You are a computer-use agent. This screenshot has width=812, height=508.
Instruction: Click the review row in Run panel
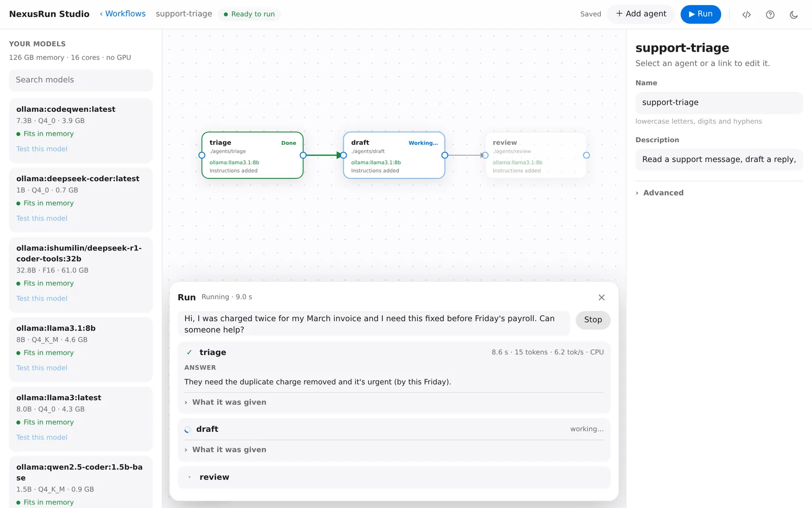(x=394, y=478)
